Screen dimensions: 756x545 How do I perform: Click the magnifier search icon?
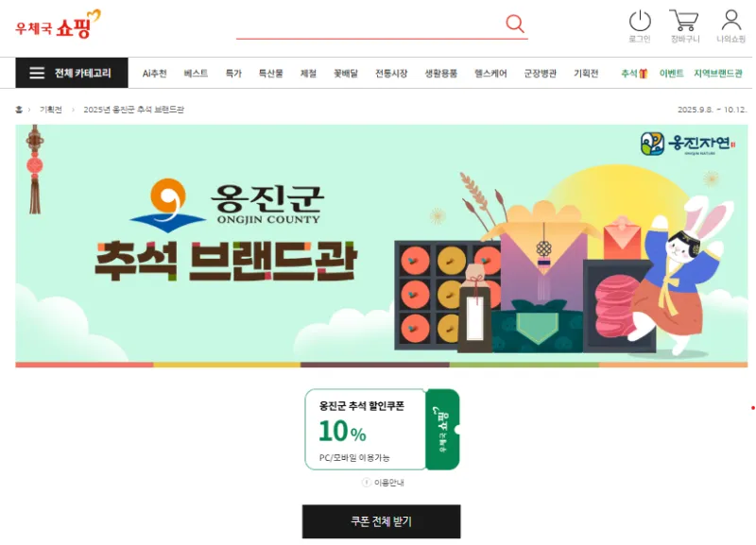(514, 23)
